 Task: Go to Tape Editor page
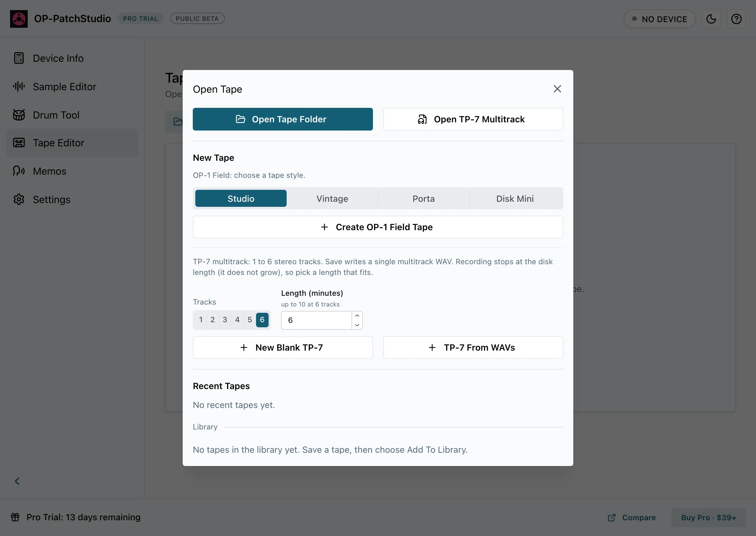pos(72,143)
